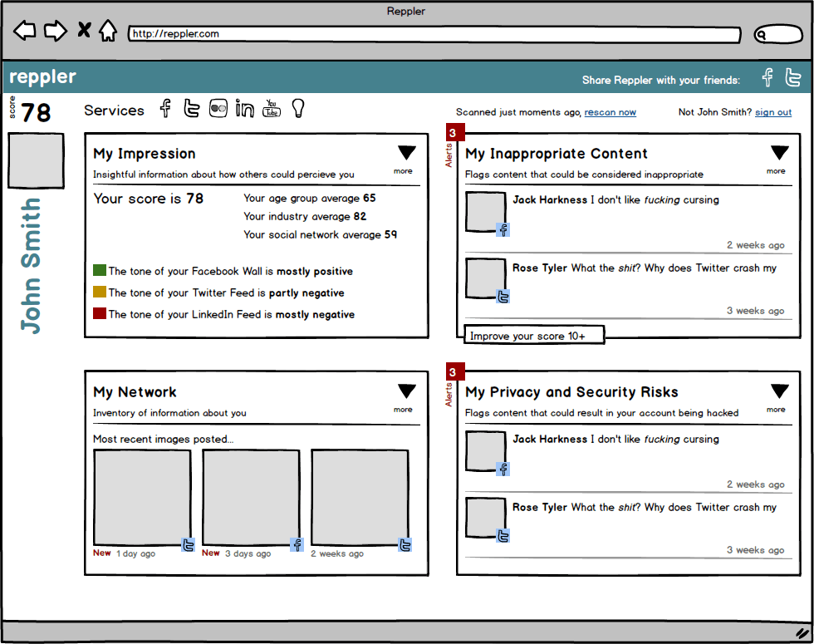Image resolution: width=814 pixels, height=644 pixels.
Task: Open the LinkedIn service icon
Action: [x=244, y=109]
